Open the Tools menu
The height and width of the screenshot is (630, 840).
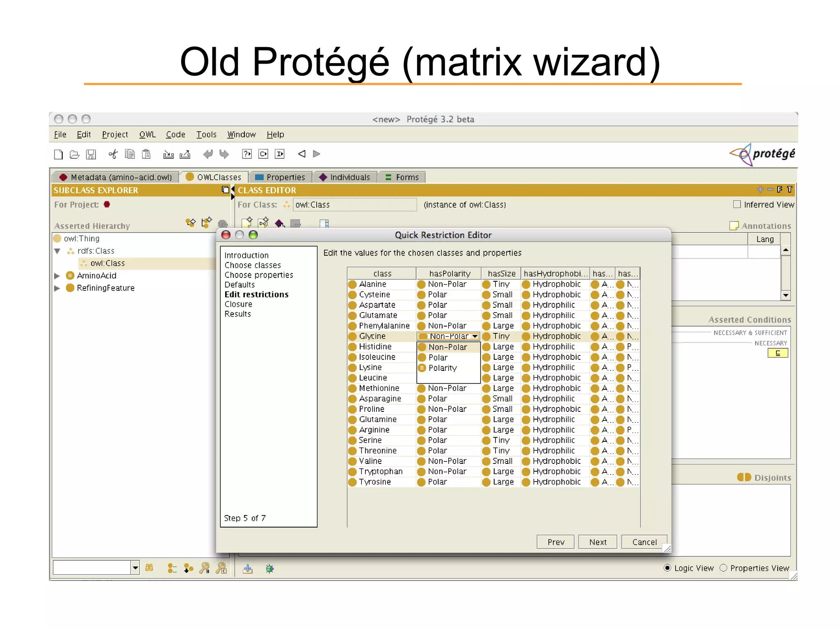(206, 135)
